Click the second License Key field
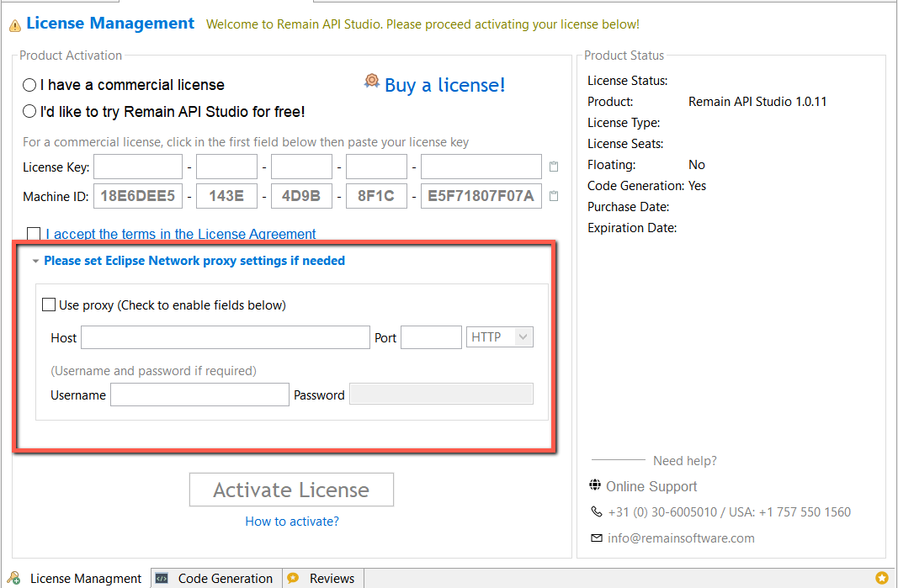This screenshot has height=588, width=898. (226, 167)
